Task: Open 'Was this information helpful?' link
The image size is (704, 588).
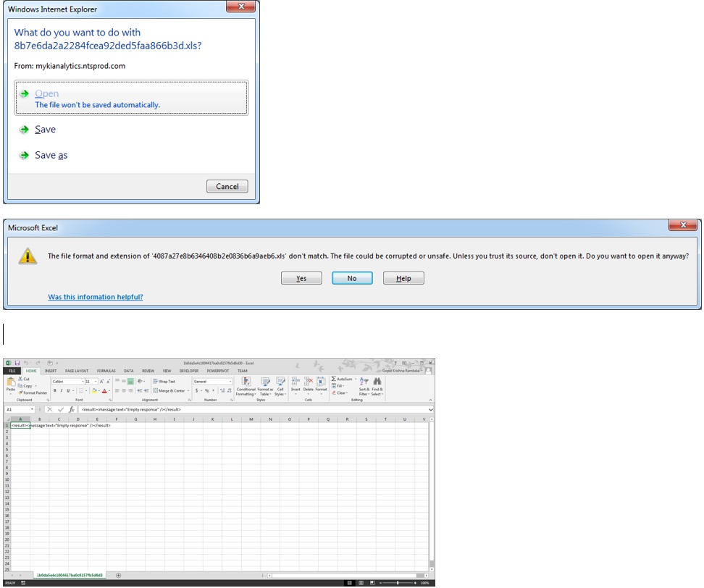Action: click(x=96, y=297)
